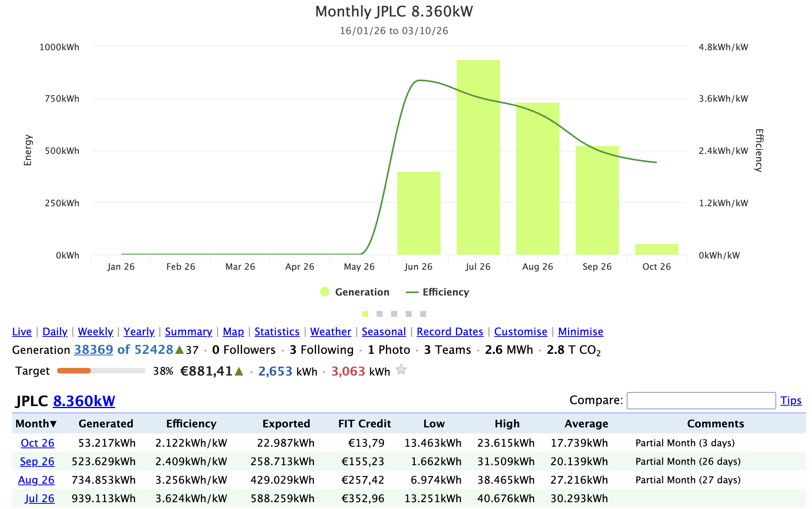Click the Customise link
This screenshot has width=812, height=509.
coord(521,332)
